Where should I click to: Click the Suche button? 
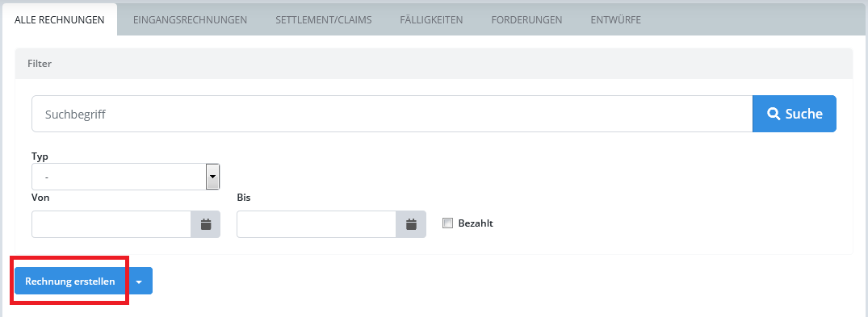(795, 114)
